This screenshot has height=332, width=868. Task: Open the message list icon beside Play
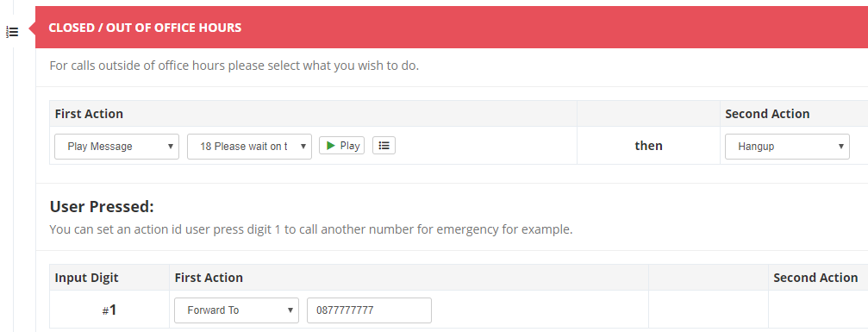pos(384,145)
